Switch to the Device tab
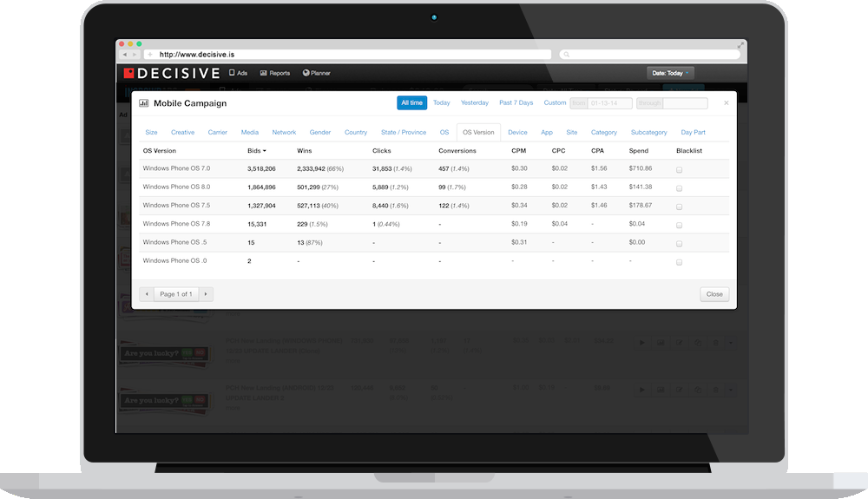This screenshot has height=499, width=868. click(x=517, y=133)
